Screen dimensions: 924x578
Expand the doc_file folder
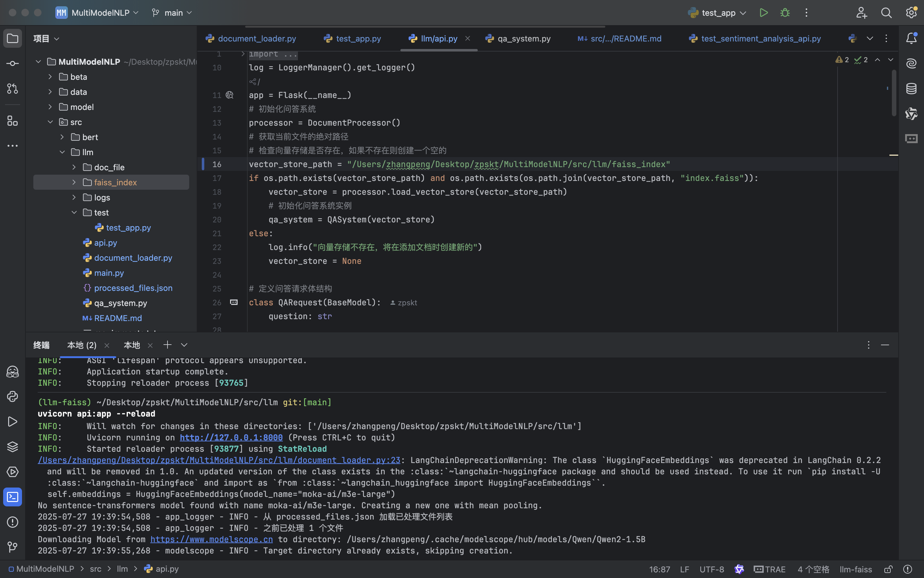pos(74,167)
